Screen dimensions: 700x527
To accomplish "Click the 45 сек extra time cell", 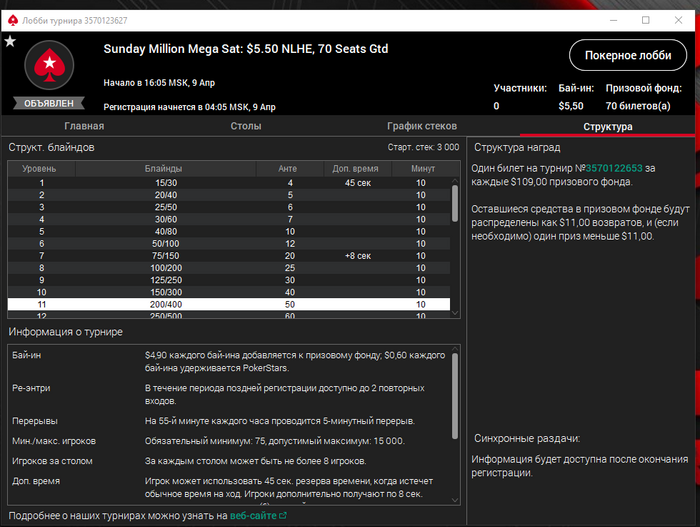I will tap(358, 183).
